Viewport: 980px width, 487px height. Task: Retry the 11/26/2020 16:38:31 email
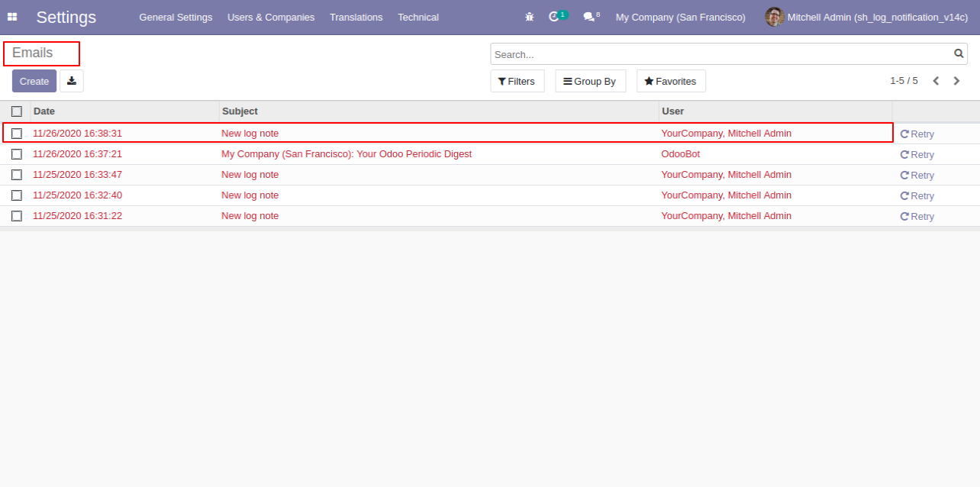917,134
